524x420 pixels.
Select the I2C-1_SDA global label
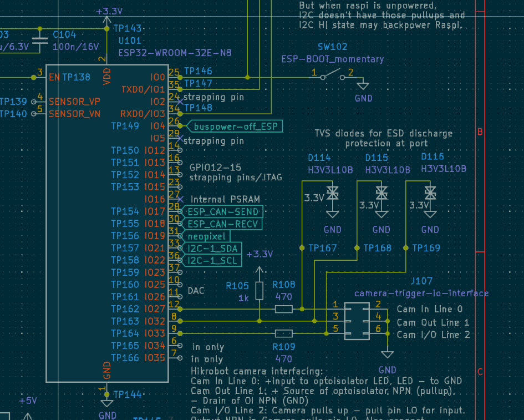pos(213,248)
